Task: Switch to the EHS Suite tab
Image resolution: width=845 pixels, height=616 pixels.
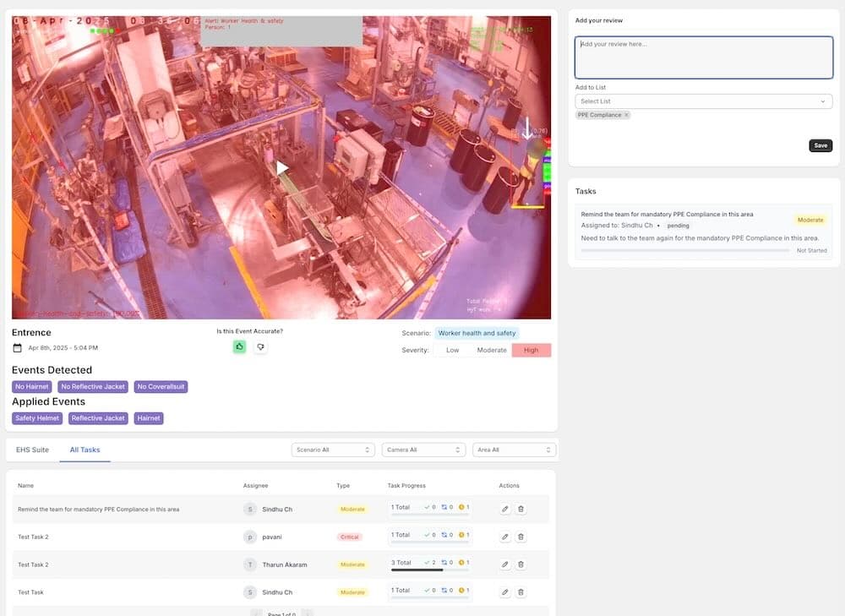Action: 32,450
